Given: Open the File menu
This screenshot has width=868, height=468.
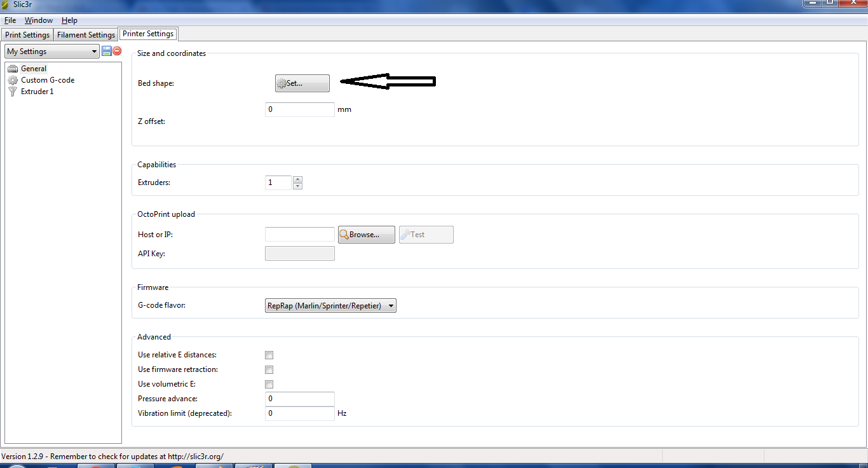Looking at the screenshot, I should pos(10,20).
